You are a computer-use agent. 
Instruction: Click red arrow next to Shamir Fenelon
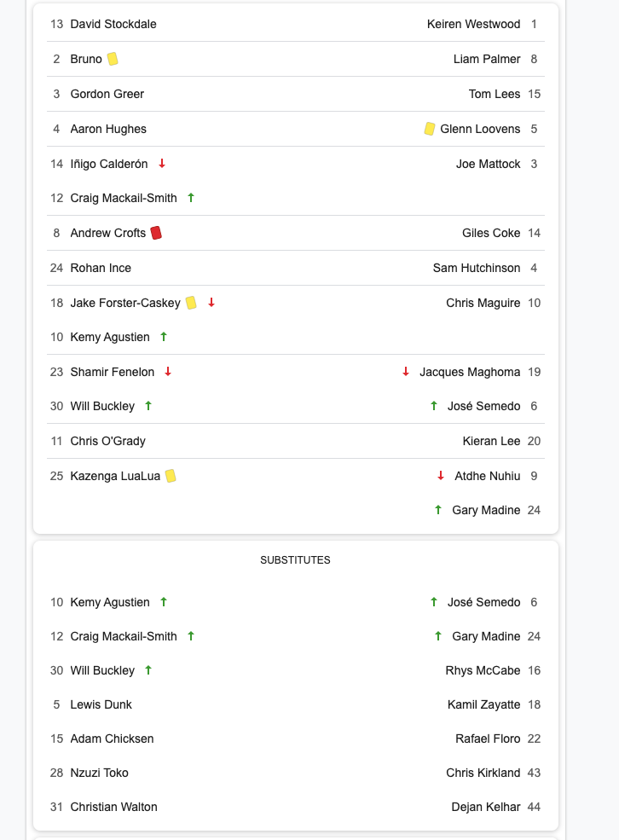click(x=168, y=371)
